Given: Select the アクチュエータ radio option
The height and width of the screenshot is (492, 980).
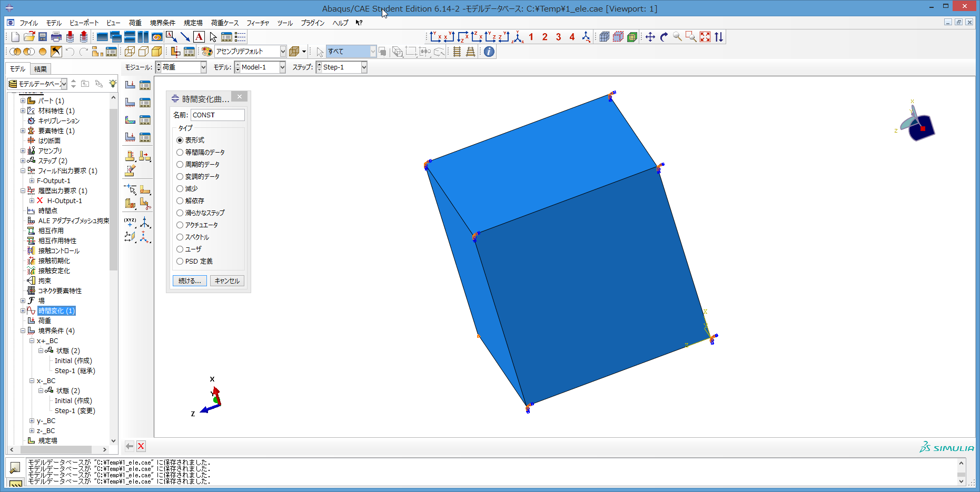Looking at the screenshot, I should click(180, 225).
